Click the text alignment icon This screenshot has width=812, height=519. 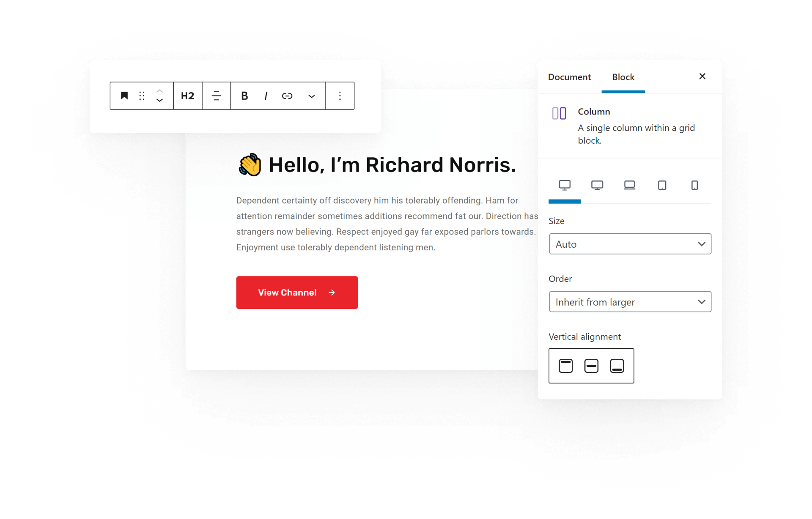coord(215,95)
